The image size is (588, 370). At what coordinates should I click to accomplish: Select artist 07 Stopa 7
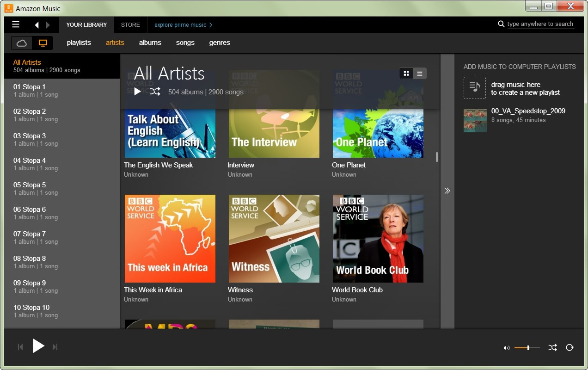pyautogui.click(x=62, y=238)
